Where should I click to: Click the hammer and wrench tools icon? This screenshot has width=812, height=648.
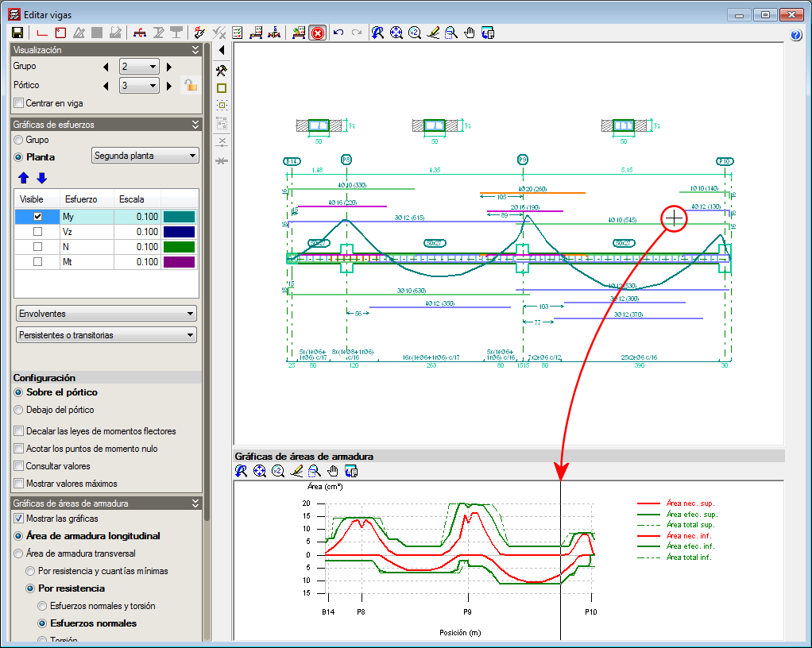pos(222,70)
